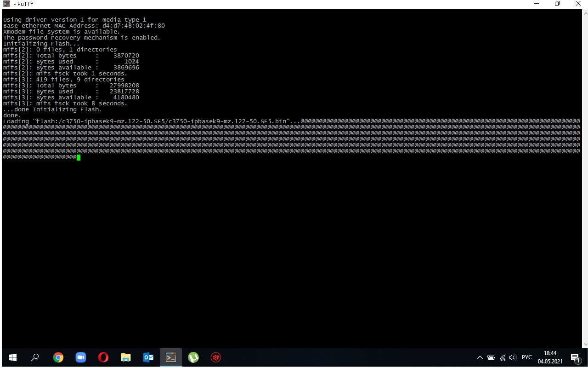
Task: Open Zoom from the taskbar
Action: coord(80,357)
